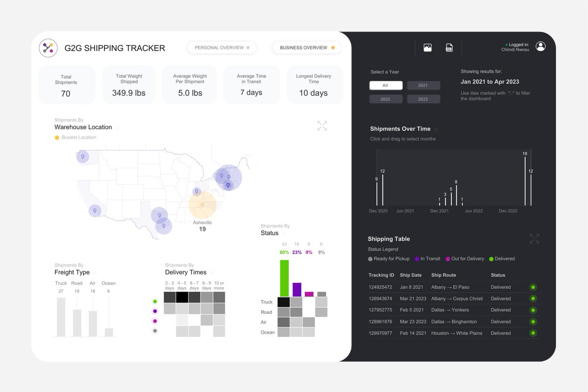
Task: Click the 'Dallas → Yonkers' route cell
Action: point(450,310)
